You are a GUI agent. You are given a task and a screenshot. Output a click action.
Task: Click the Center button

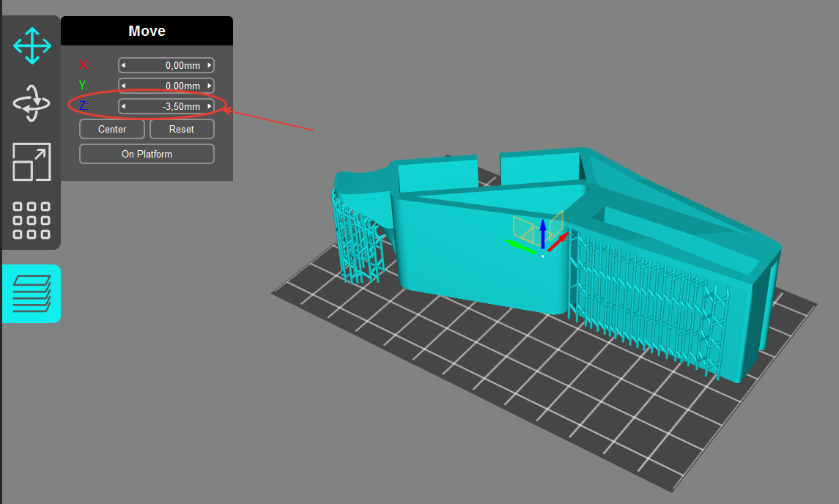(112, 129)
